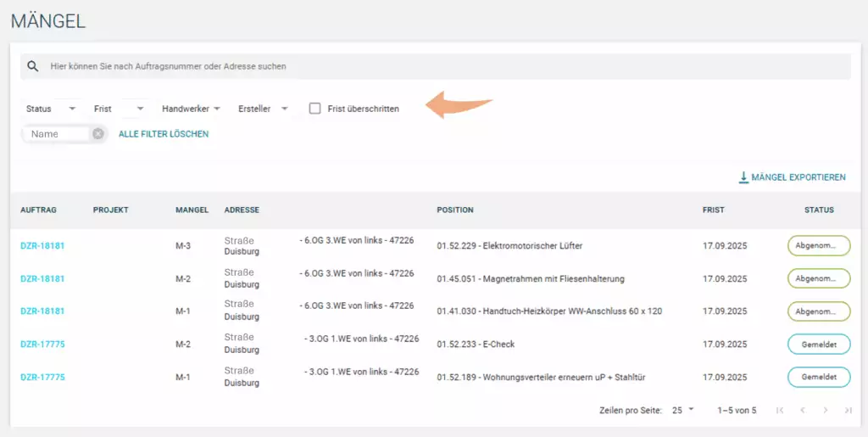Sort by the Frist column header
The height and width of the screenshot is (437, 868).
(713, 210)
